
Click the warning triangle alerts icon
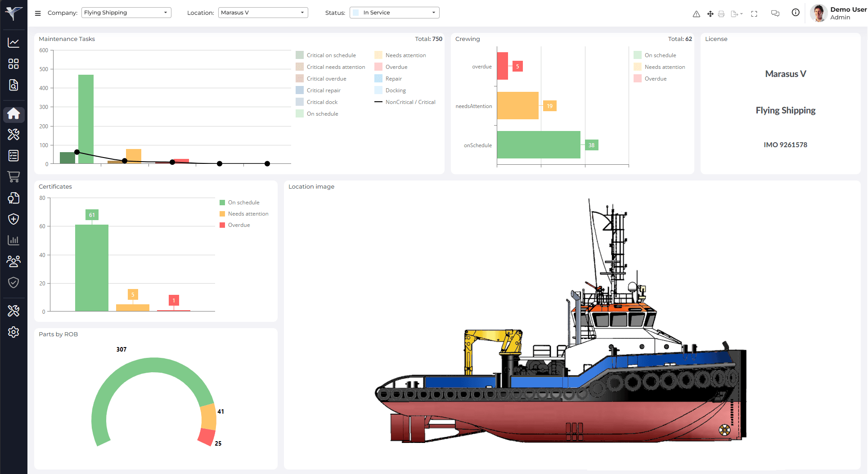click(x=696, y=14)
